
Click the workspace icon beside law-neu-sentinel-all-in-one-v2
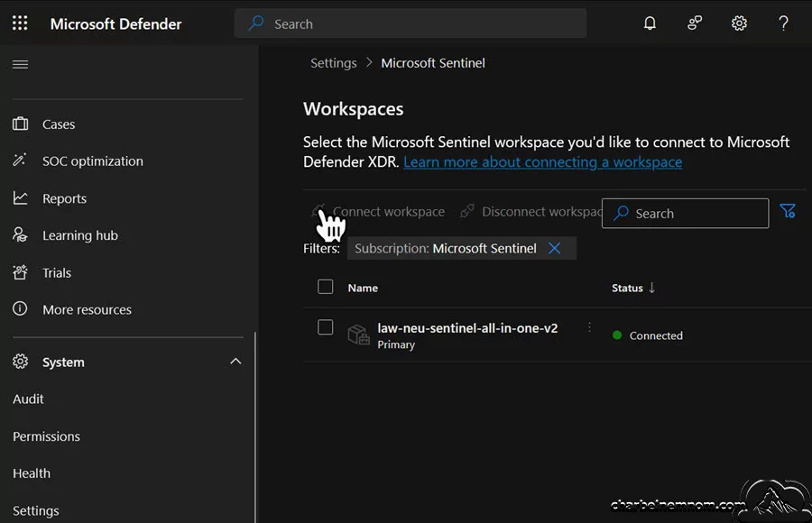click(358, 335)
